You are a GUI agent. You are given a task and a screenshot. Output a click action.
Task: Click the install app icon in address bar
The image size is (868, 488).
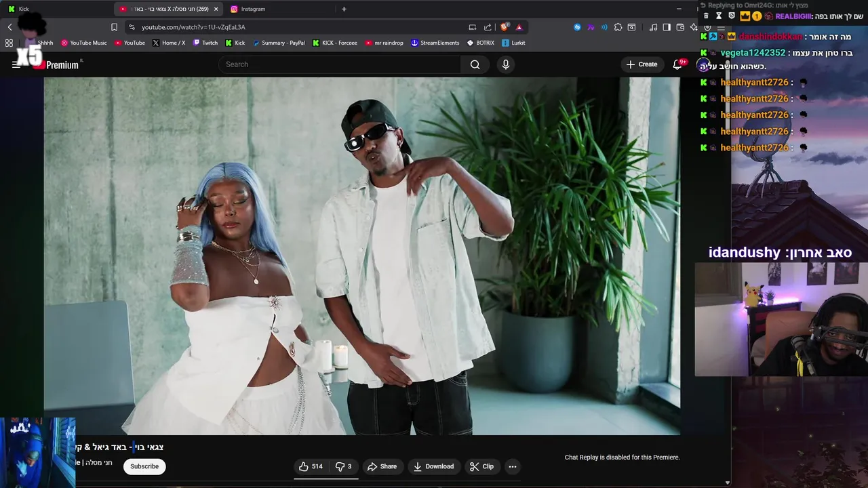point(472,27)
